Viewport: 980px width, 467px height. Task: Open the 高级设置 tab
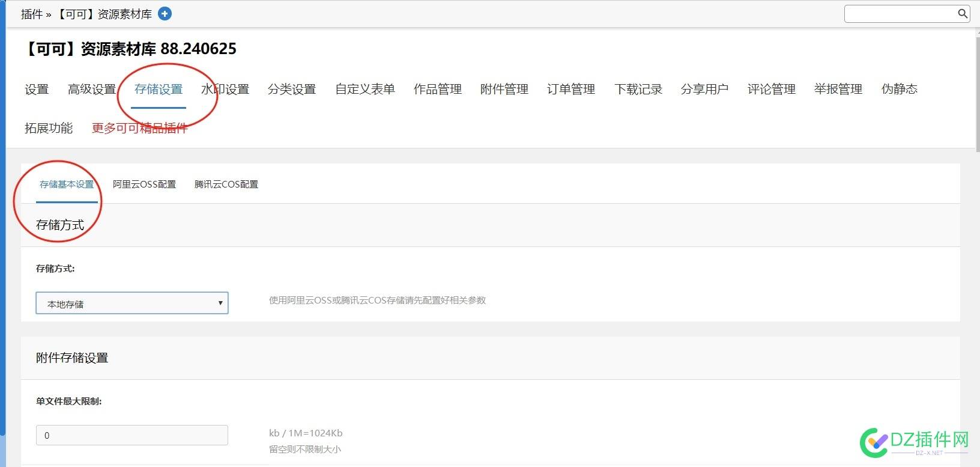point(92,90)
